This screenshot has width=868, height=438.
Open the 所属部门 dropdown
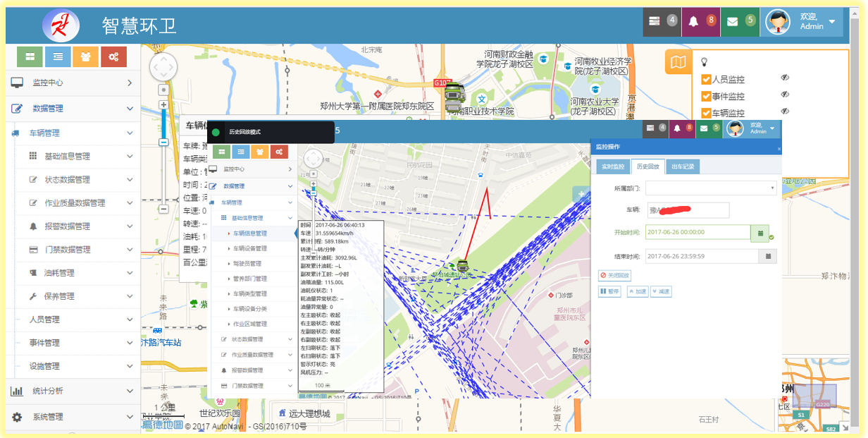point(710,188)
